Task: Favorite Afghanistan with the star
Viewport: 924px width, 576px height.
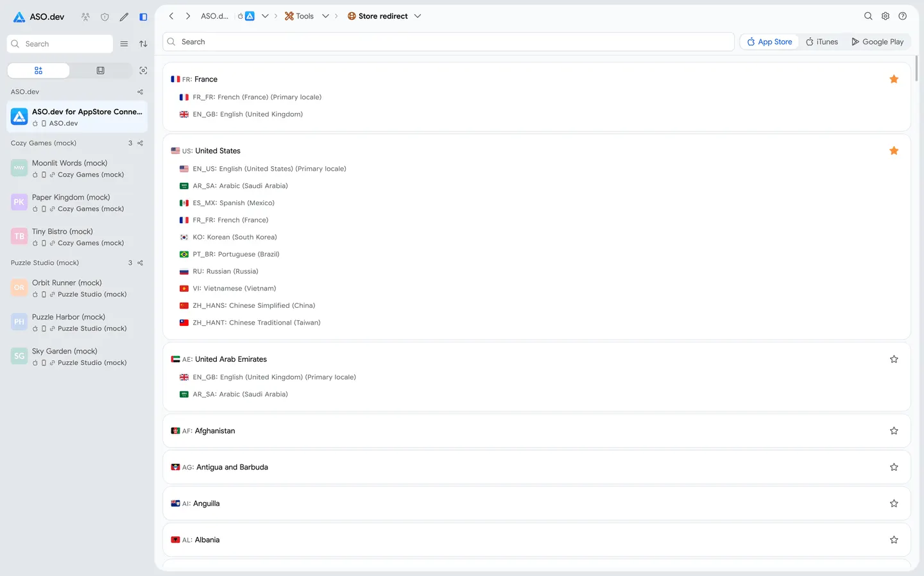Action: click(x=894, y=431)
